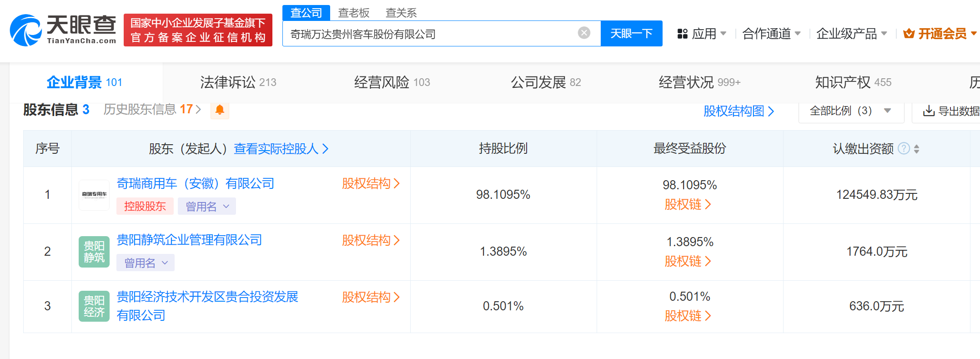Open the 法律诉讼 213 tab
Screen dimensions: 980x359
click(238, 82)
